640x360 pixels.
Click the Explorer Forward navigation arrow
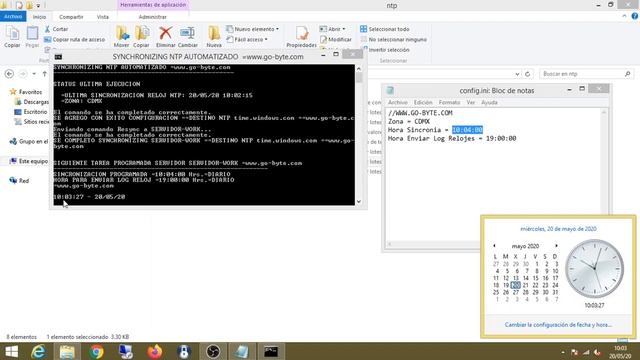(x=23, y=74)
